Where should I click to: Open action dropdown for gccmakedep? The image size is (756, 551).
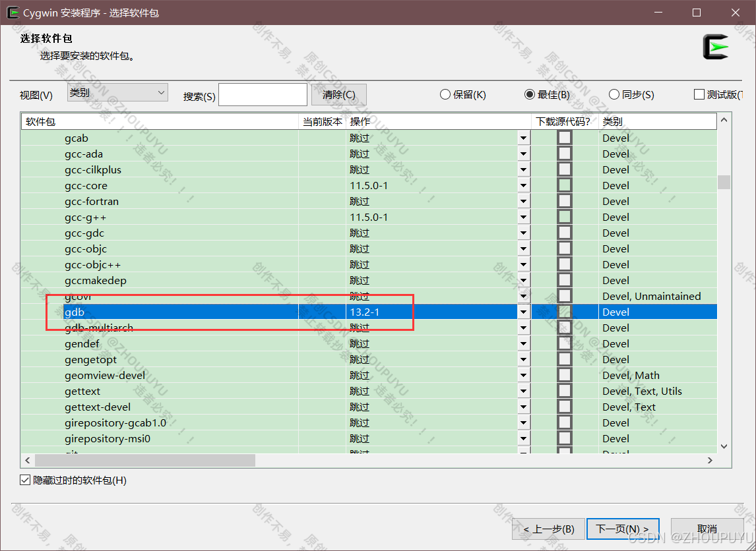pos(524,280)
